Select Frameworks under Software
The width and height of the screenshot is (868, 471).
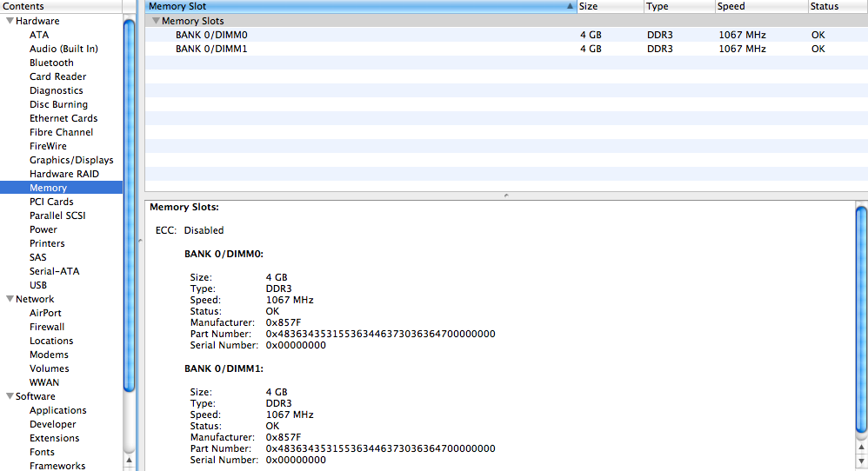pos(57,466)
